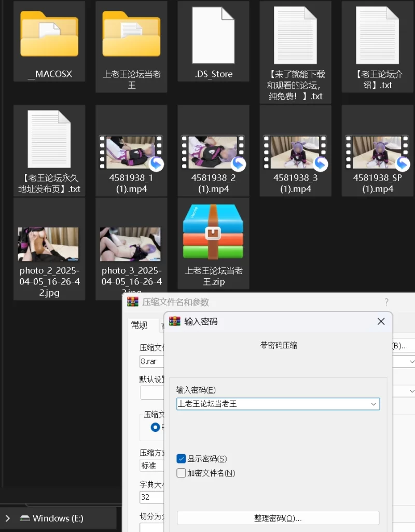
Task: Select the .DS_Store file icon
Action: [213, 34]
